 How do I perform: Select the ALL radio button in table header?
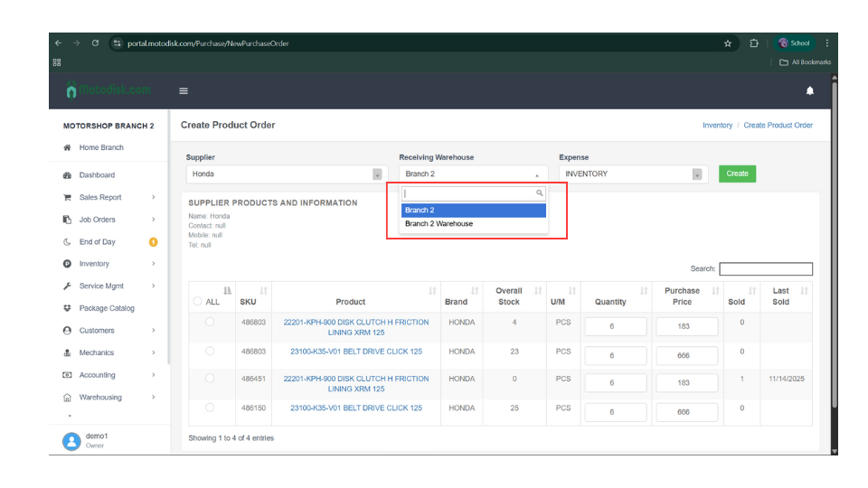point(197,302)
